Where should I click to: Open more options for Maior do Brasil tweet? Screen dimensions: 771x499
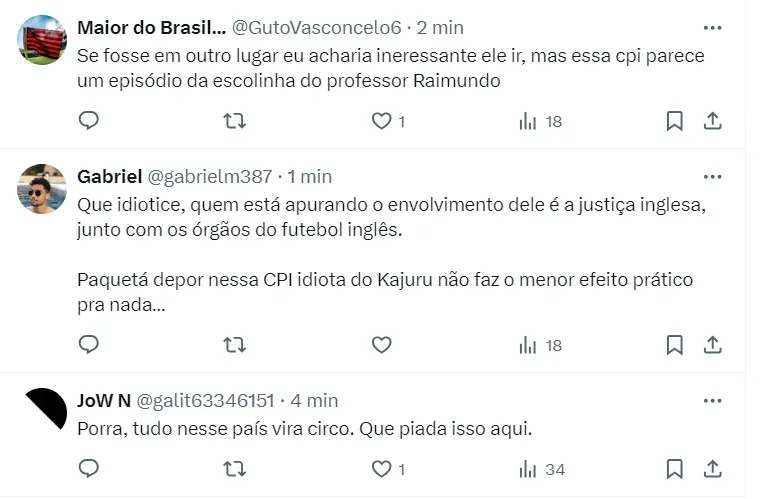pos(712,28)
